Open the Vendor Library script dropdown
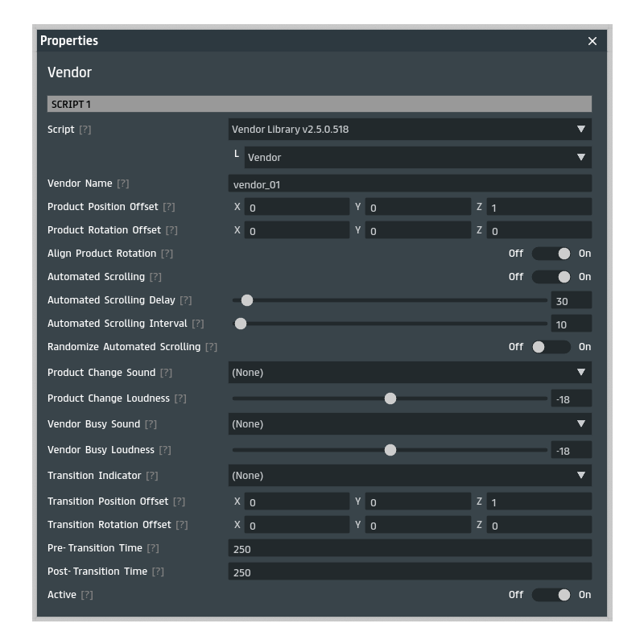 pos(410,129)
